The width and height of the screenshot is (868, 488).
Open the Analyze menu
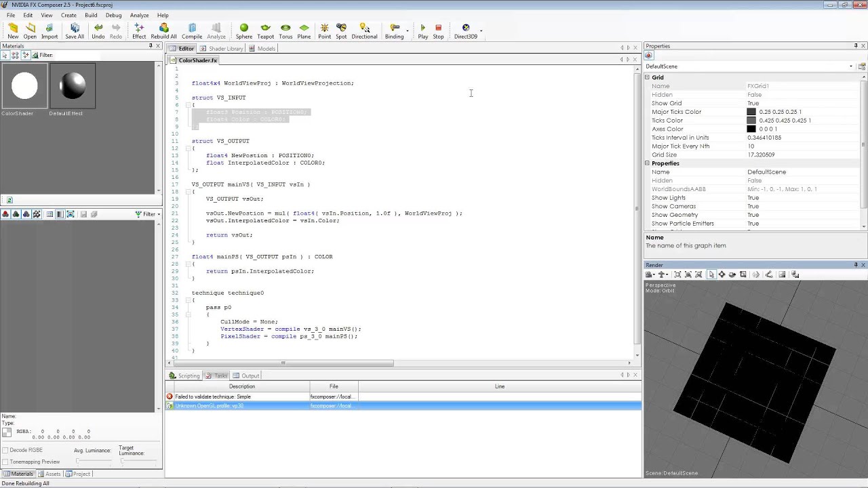(139, 15)
